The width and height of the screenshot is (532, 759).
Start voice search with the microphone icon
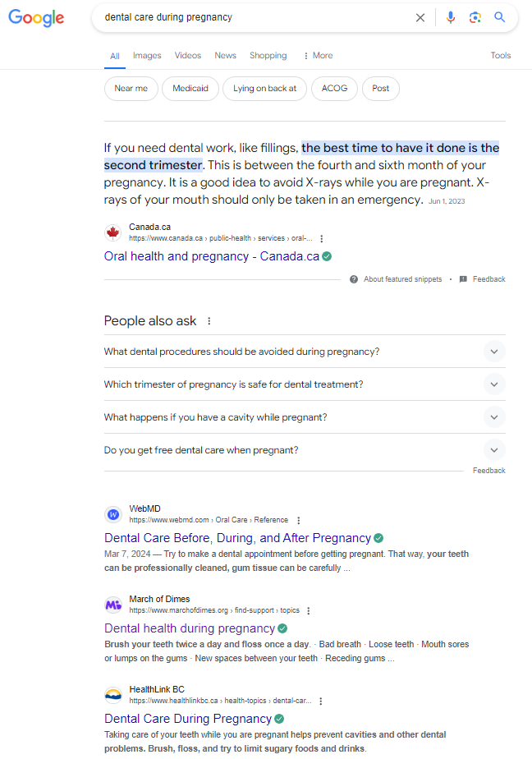pyautogui.click(x=450, y=17)
